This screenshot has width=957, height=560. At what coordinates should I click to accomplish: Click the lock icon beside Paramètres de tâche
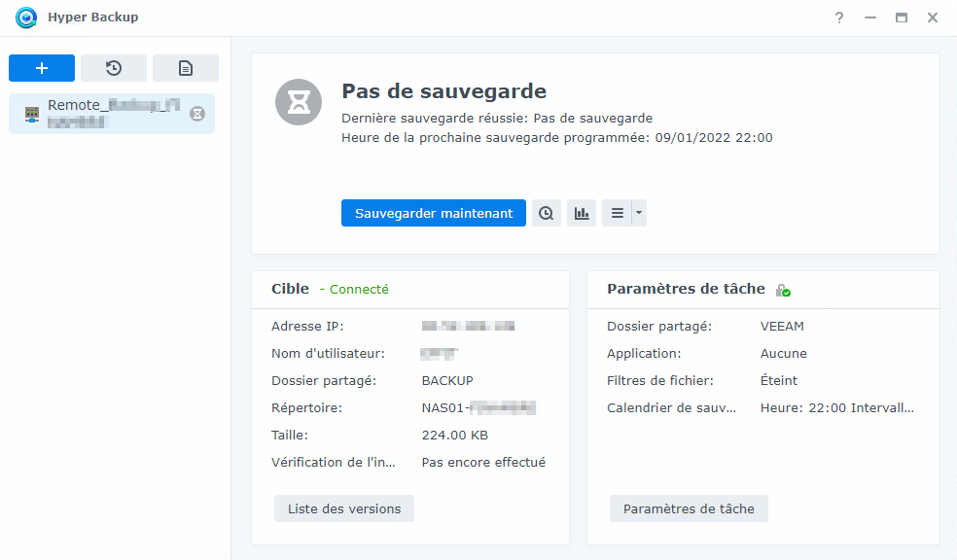[783, 290]
